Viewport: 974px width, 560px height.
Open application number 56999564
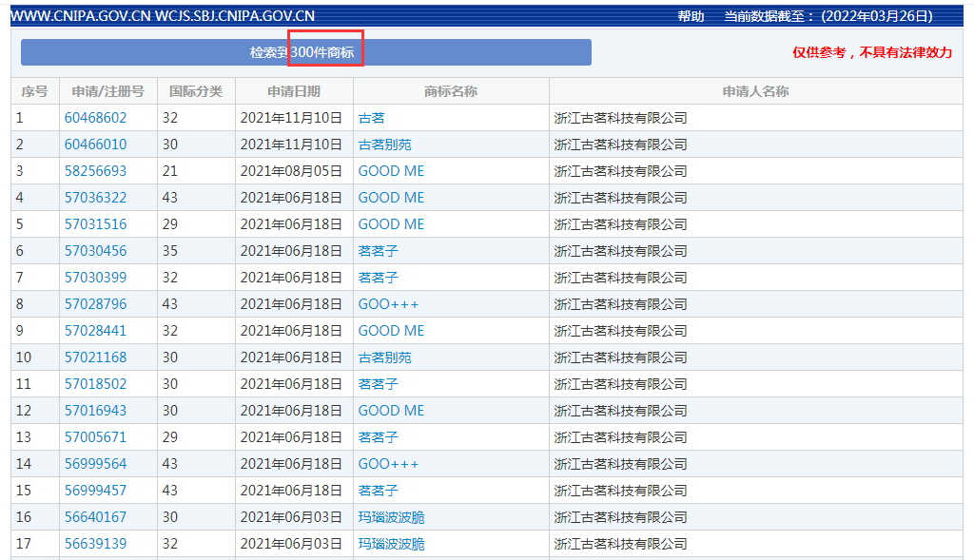[96, 464]
